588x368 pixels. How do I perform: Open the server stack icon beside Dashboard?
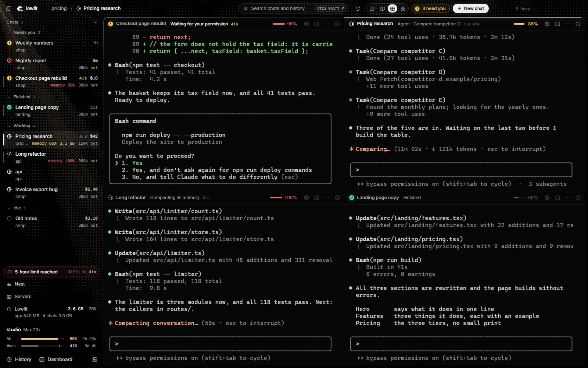(95, 360)
